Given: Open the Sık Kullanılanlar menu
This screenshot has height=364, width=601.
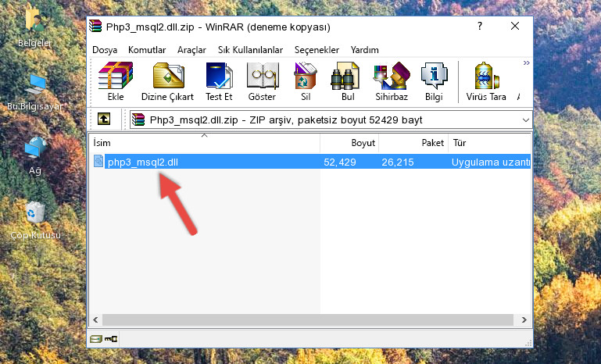Looking at the screenshot, I should [250, 50].
